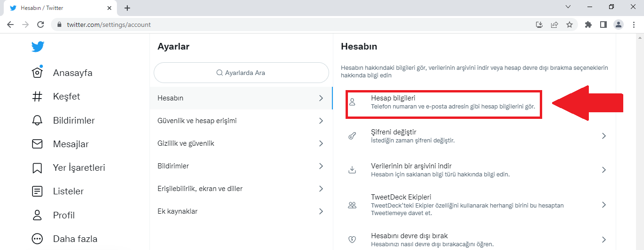
Task: Expand Gizlilik ve güvenlik chevron
Action: [x=321, y=143]
